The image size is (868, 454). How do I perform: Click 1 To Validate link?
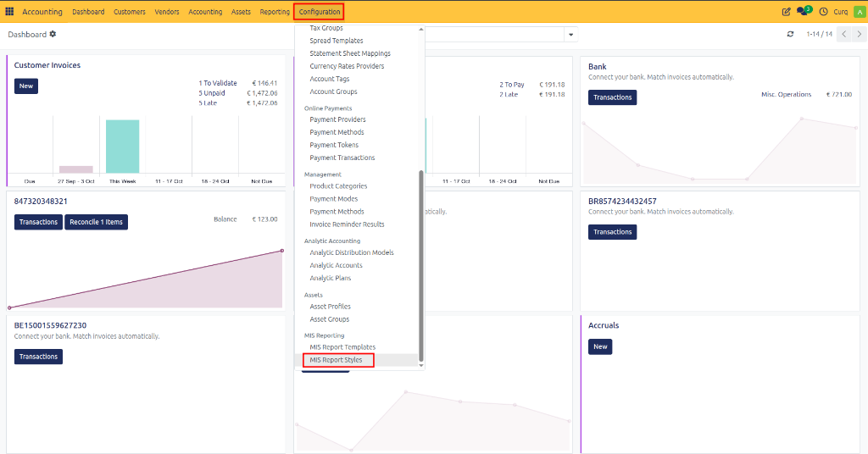[x=218, y=83]
